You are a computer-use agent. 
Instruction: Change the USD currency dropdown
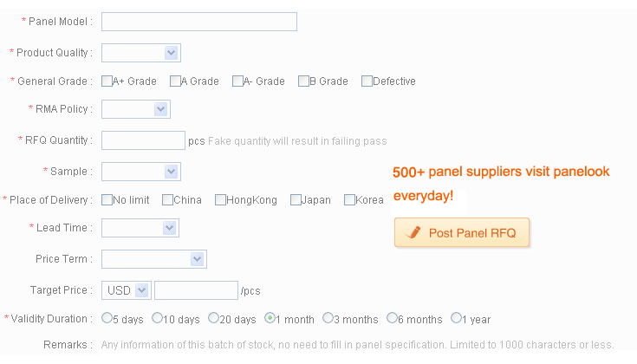point(126,290)
